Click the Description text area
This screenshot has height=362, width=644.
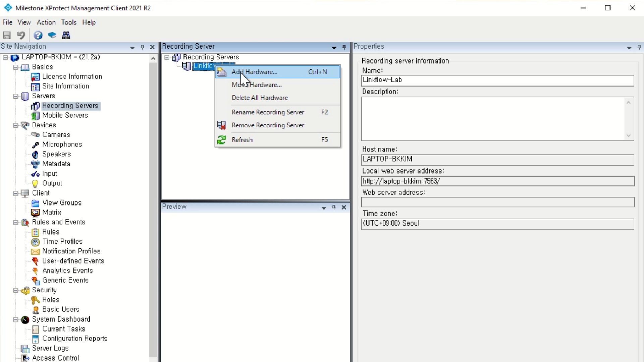click(497, 119)
